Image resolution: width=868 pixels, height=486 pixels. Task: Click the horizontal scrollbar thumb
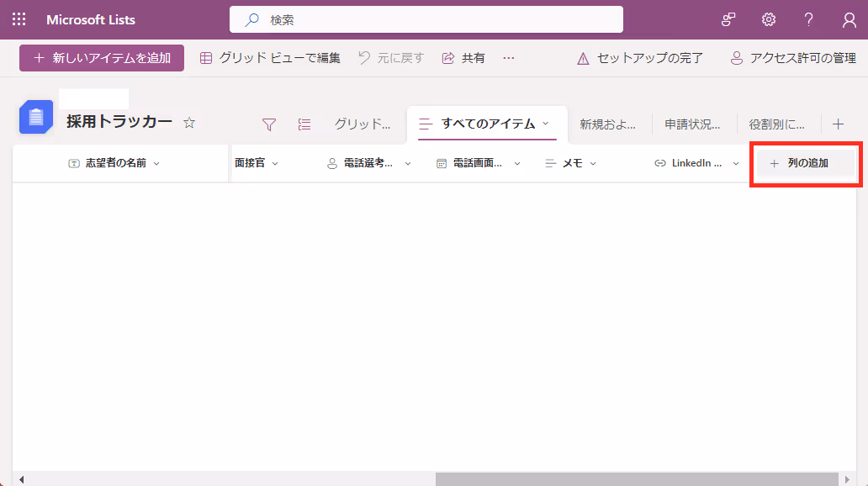click(637, 479)
